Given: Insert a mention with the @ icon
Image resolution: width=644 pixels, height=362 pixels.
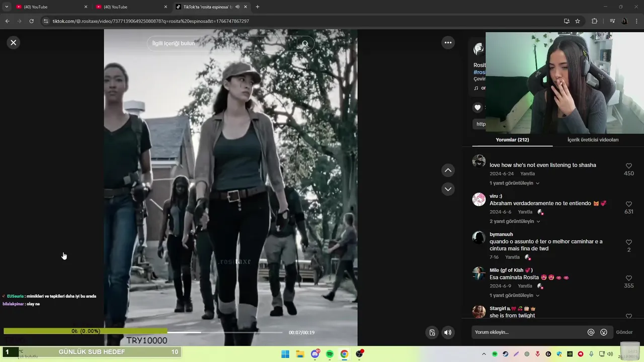Looking at the screenshot, I should pos(591,332).
